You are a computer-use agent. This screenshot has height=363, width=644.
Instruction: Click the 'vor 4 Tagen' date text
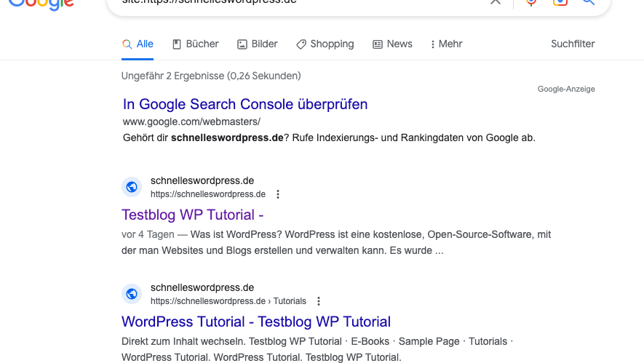click(x=148, y=234)
